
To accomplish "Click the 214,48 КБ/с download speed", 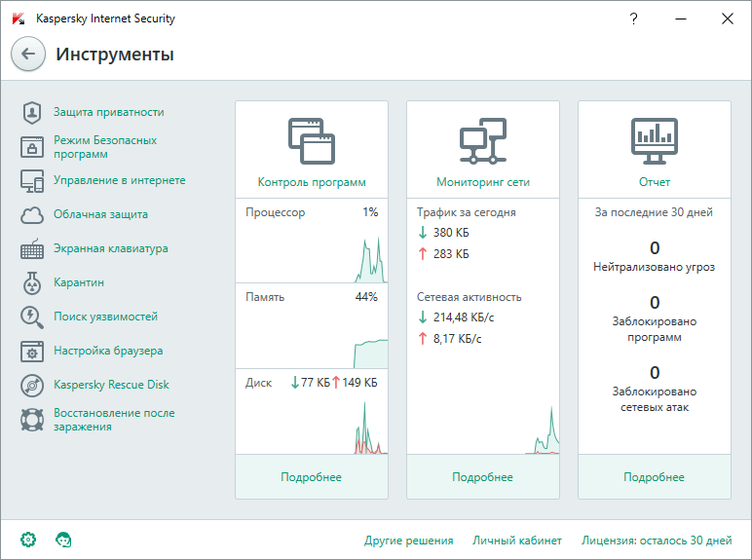I will tap(464, 317).
